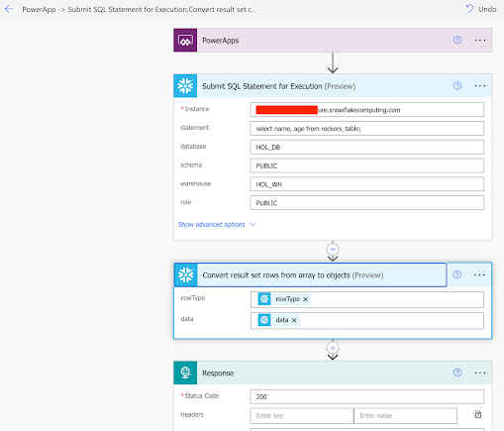Open help for PowerApps trigger

tap(457, 40)
